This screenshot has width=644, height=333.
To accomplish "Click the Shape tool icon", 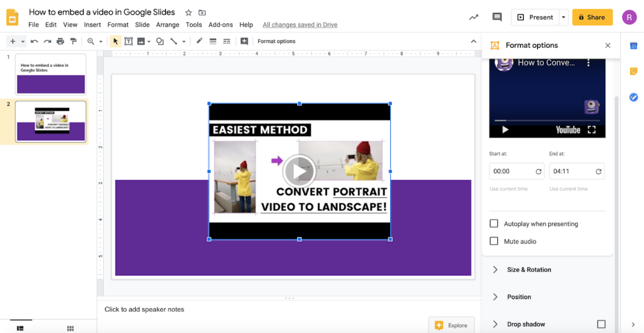I will point(160,41).
